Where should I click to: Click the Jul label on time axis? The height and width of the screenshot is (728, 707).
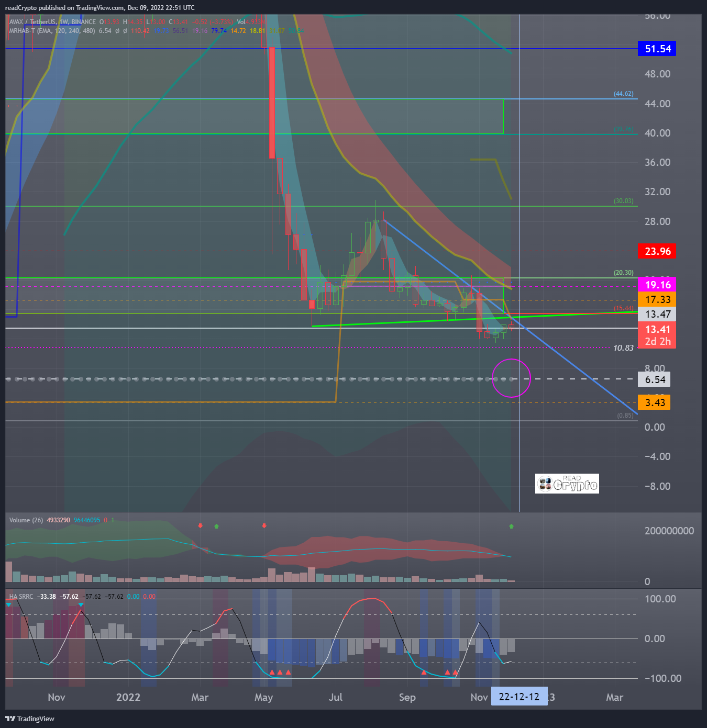(x=335, y=697)
